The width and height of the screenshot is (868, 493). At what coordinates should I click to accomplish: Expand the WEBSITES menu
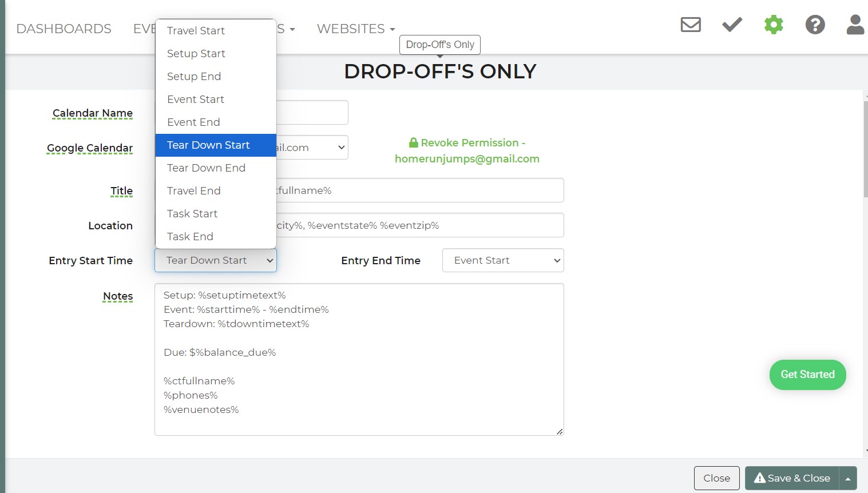[355, 29]
